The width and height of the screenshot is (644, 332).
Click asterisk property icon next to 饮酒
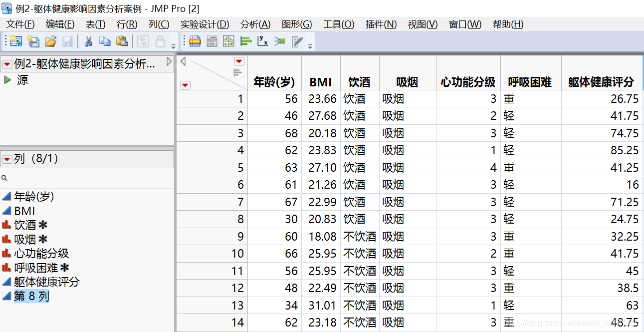tap(43, 225)
